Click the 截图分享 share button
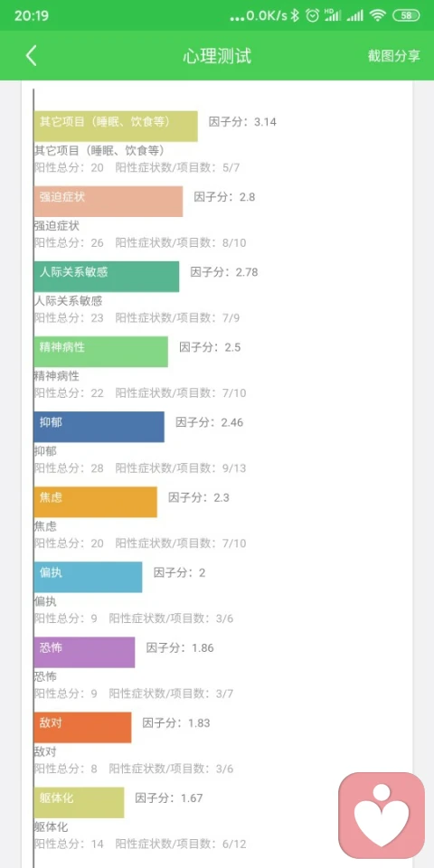The width and height of the screenshot is (434, 868). (394, 56)
